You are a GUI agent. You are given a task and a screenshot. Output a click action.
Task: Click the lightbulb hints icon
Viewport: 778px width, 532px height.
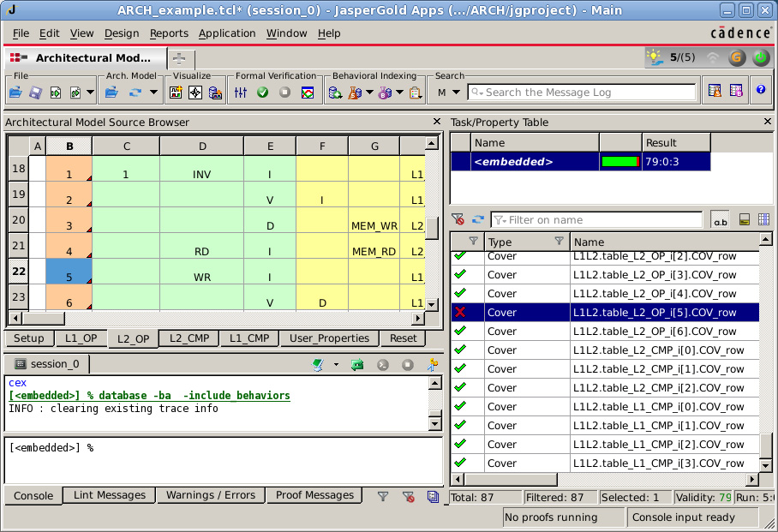pyautogui.click(x=655, y=57)
